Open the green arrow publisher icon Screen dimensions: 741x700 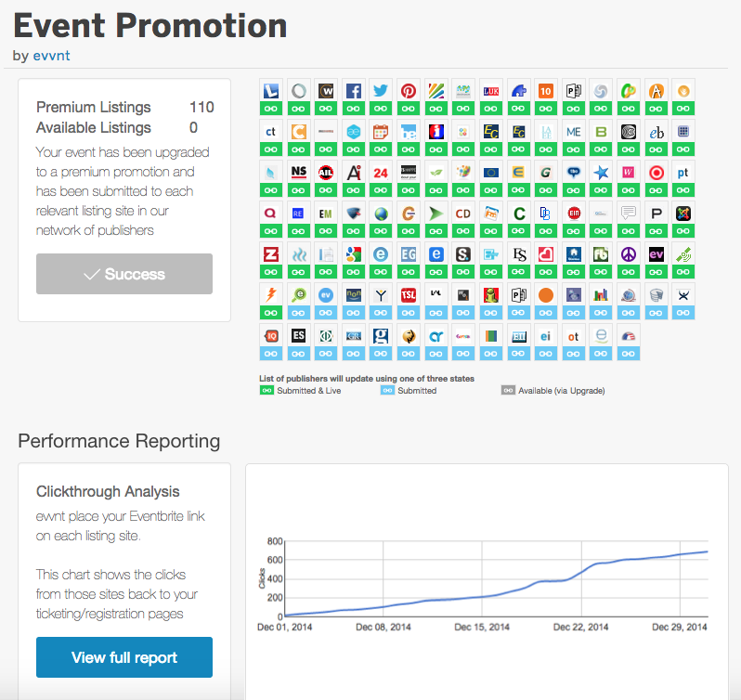[x=435, y=214]
